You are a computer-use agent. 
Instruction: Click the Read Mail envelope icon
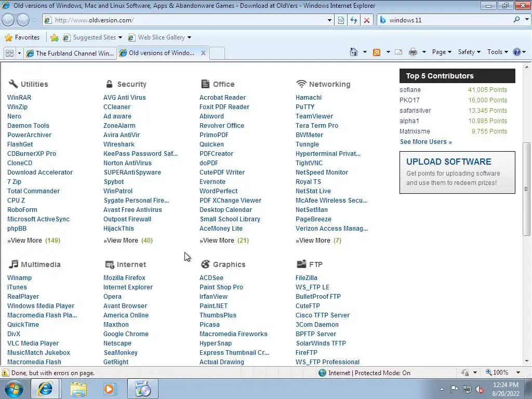click(398, 52)
